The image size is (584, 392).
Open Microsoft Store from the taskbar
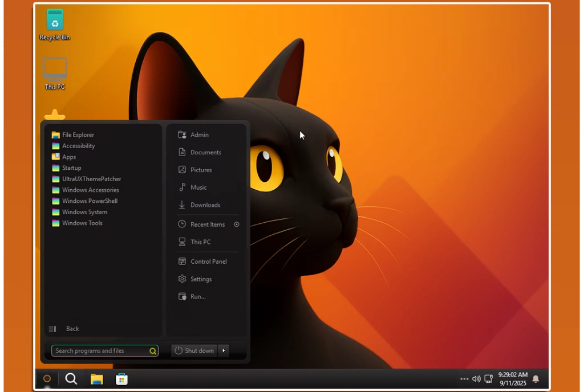[x=121, y=379]
